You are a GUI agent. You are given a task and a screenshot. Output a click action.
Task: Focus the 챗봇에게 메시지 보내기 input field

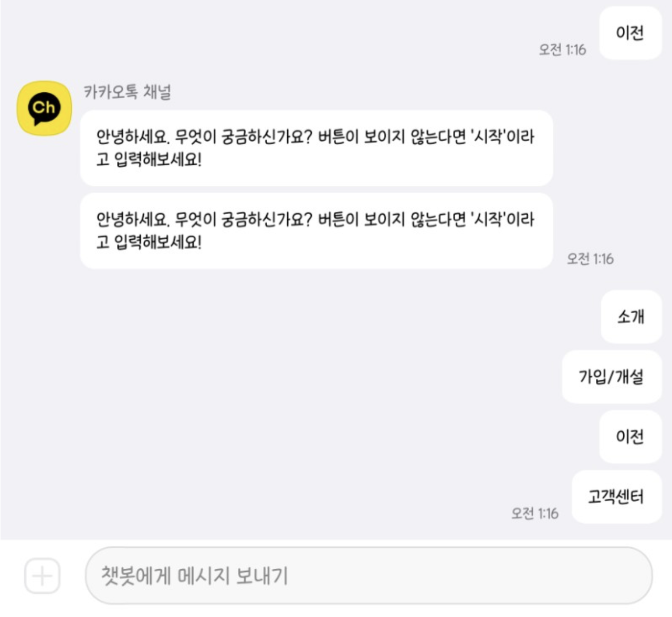369,576
